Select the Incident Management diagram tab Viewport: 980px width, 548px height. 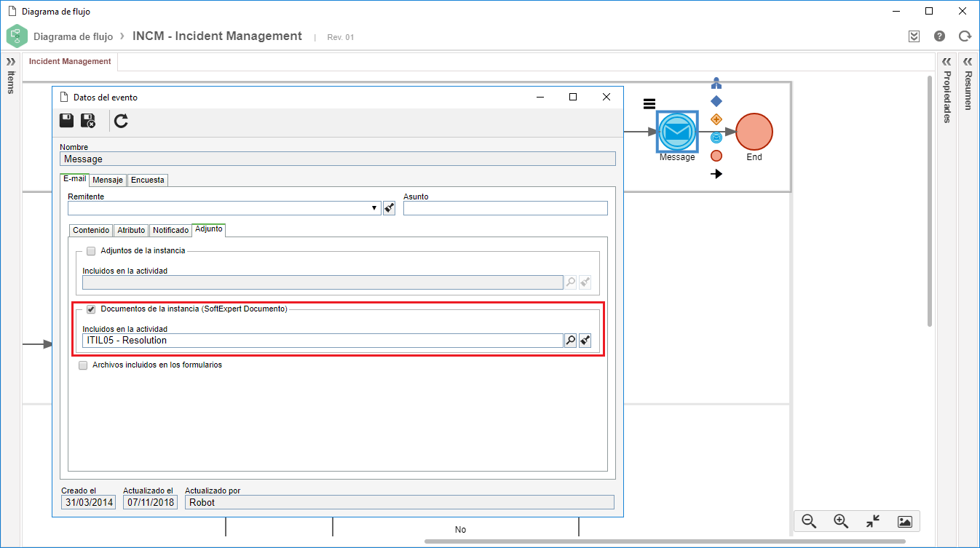[x=70, y=62]
